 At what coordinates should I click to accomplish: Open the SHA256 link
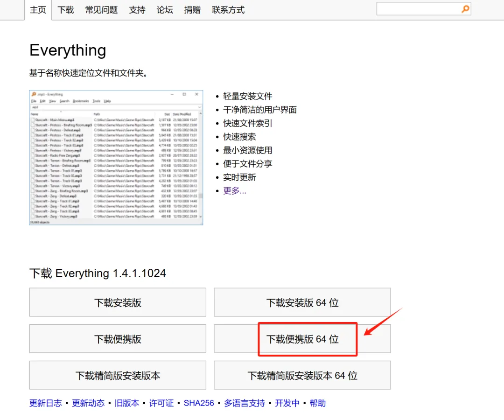click(x=199, y=403)
